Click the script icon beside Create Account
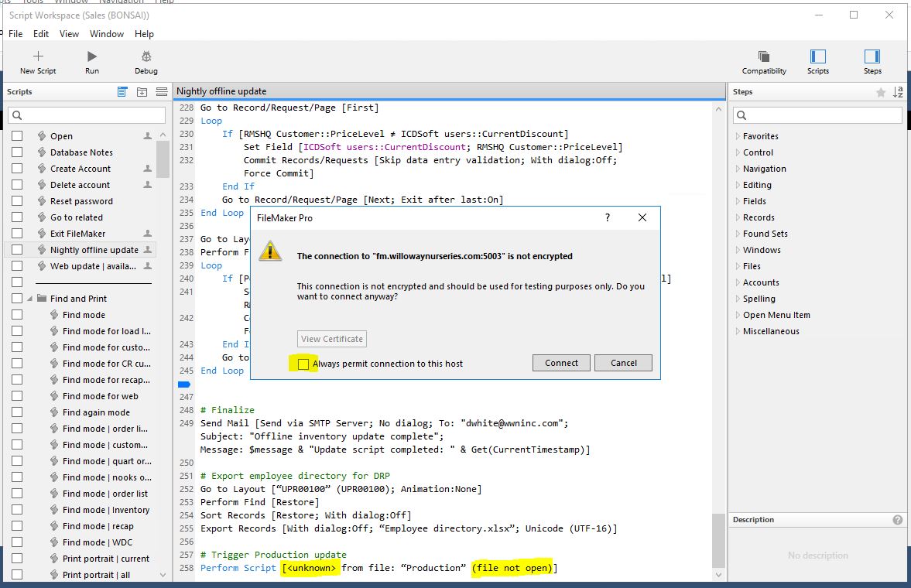911x588 pixels. click(42, 169)
